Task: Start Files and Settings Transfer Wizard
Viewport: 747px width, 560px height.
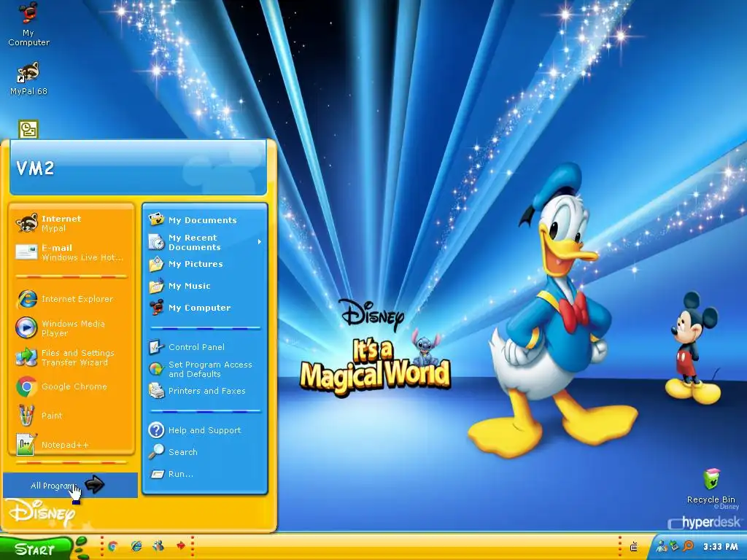Action: point(71,357)
